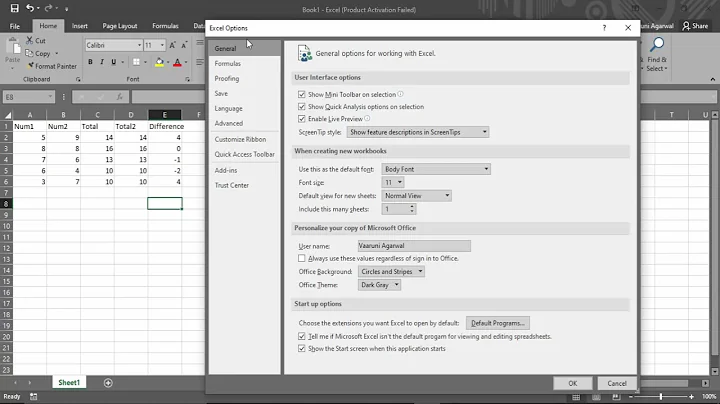Confirm with the OK button
720x404 pixels.
[x=573, y=383]
